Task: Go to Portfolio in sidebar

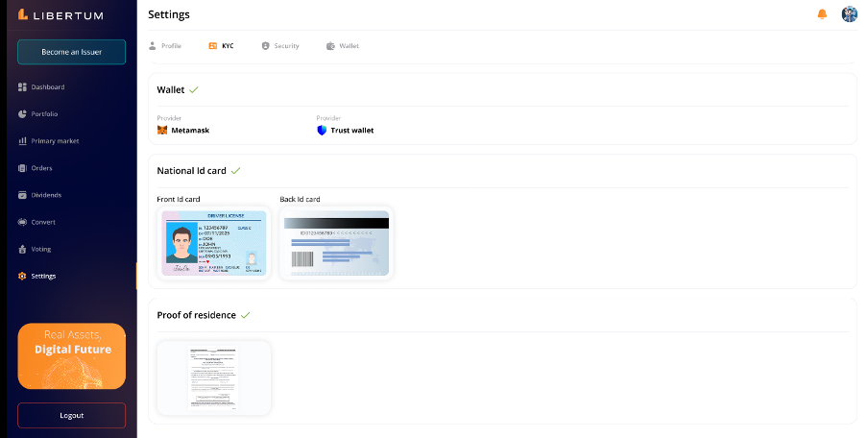Action: point(44,114)
